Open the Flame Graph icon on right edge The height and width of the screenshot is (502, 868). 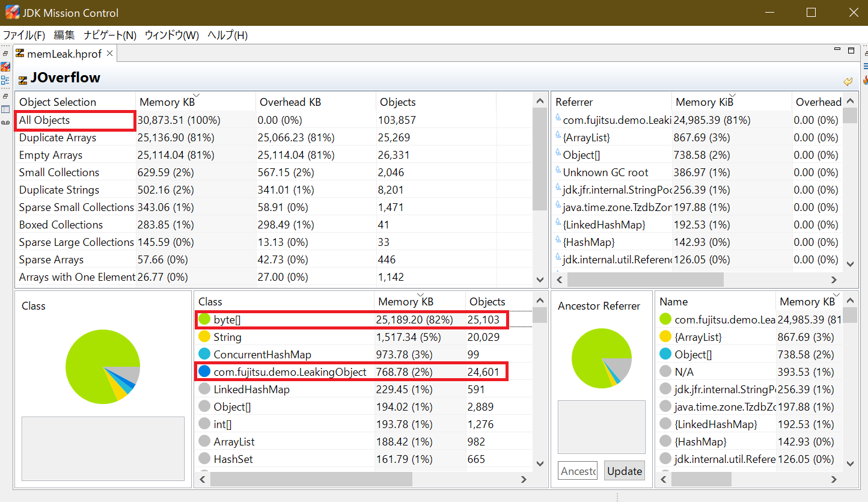tap(865, 79)
